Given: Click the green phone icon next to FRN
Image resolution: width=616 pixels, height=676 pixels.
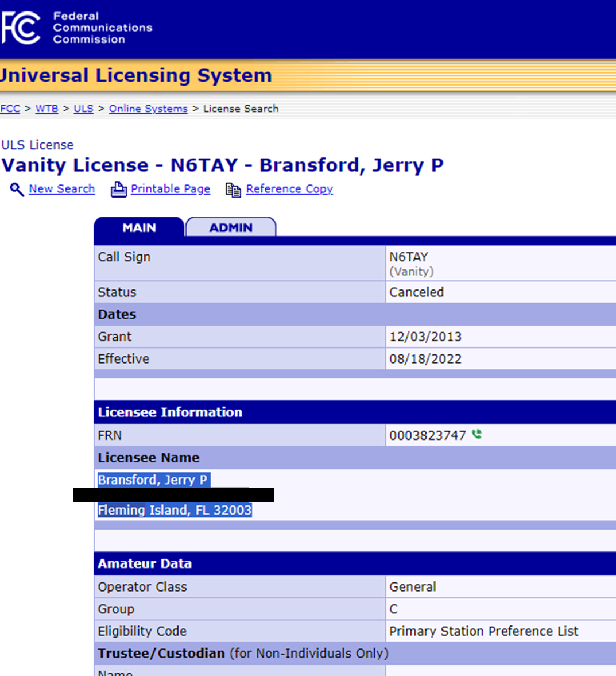Looking at the screenshot, I should click(x=476, y=435).
